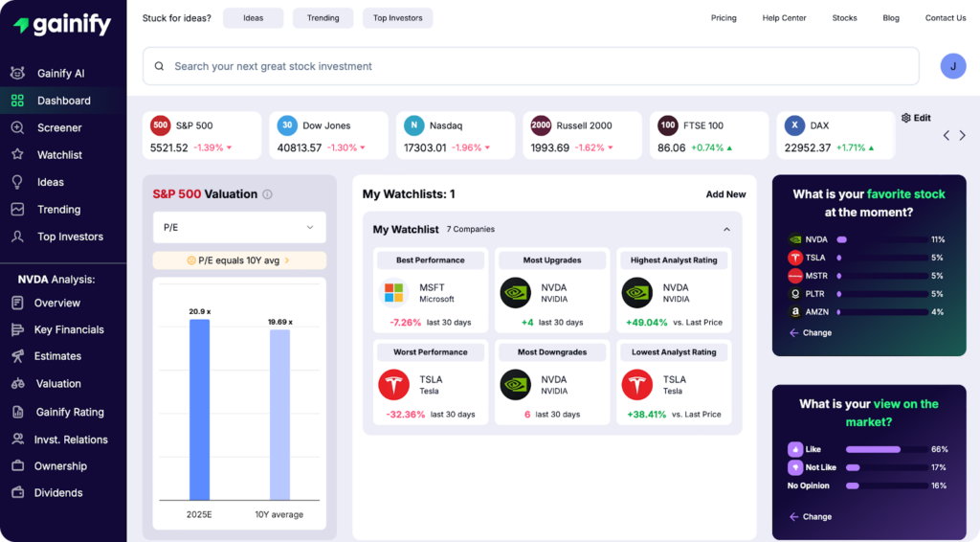Image resolution: width=980 pixels, height=542 pixels.
Task: Open the Dow Jones index card
Action: pos(328,136)
